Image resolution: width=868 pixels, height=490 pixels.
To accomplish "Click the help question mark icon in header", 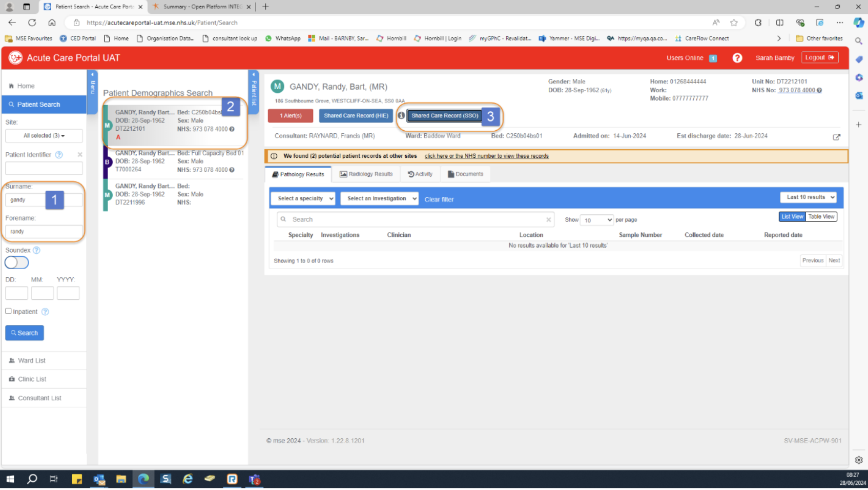I will click(737, 58).
